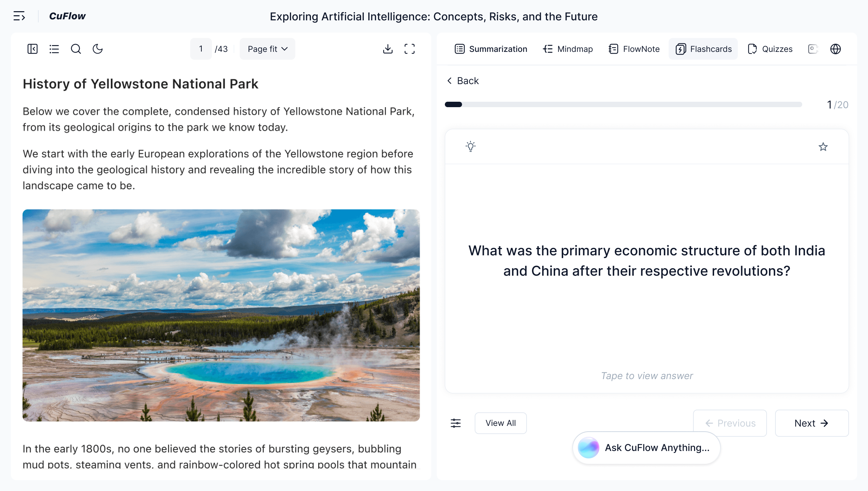The image size is (868, 491).
Task: Click the /43 total pages label
Action: point(221,49)
